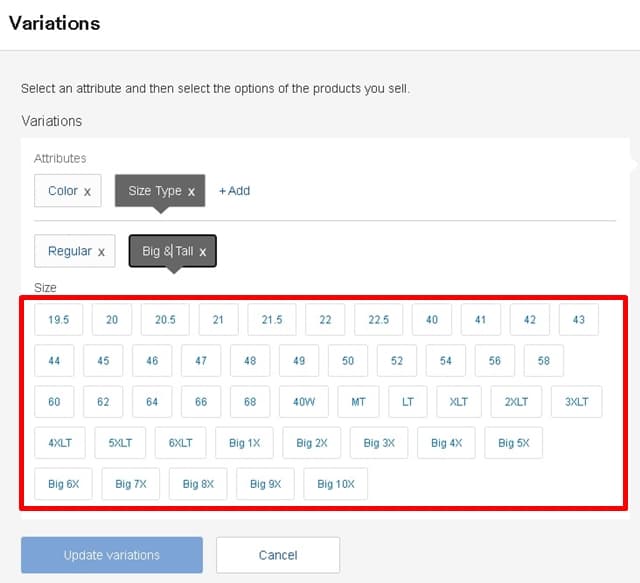Select the 40W size option
Viewport: 640px width, 583px height.
(x=303, y=402)
